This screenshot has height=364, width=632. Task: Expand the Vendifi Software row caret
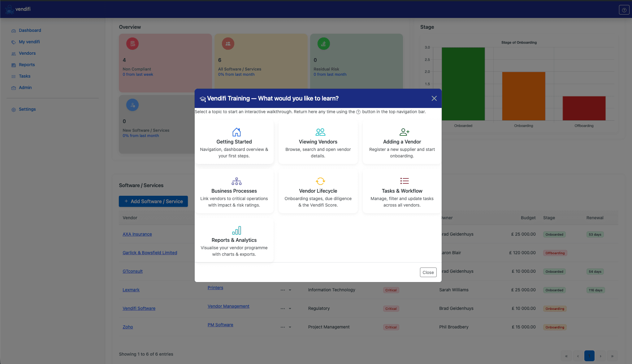pos(290,309)
